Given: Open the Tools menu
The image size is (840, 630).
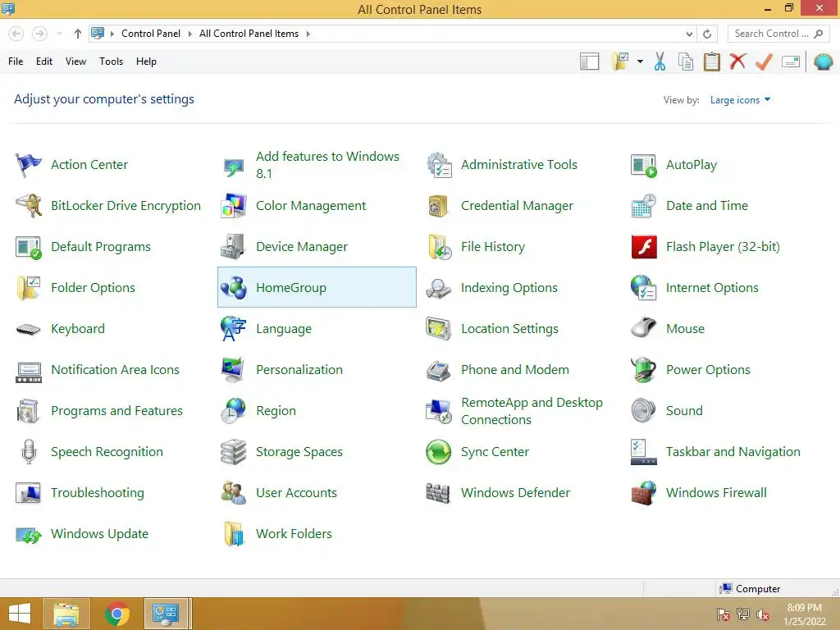Looking at the screenshot, I should coord(111,62).
